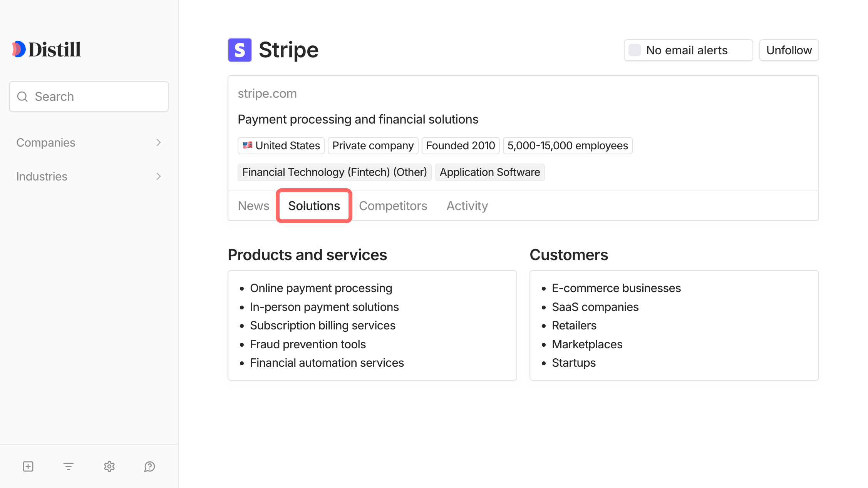Click the Distill logo
868x488 pixels.
tap(46, 49)
